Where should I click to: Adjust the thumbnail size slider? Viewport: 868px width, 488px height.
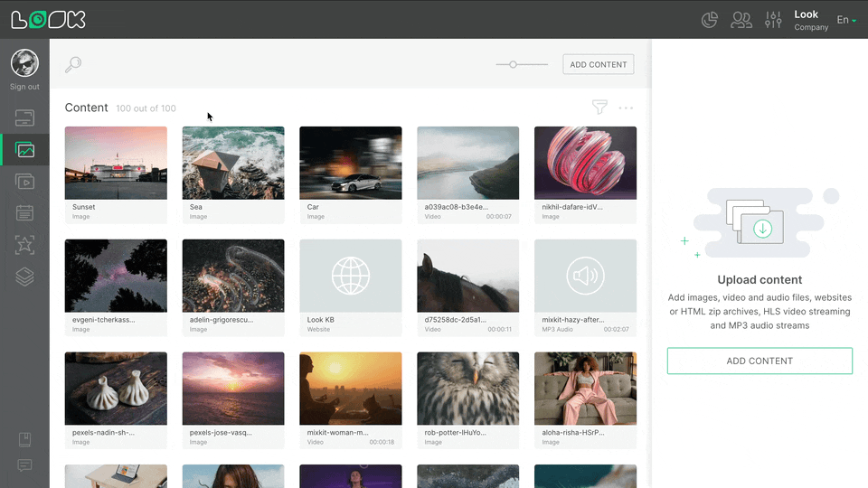514,64
